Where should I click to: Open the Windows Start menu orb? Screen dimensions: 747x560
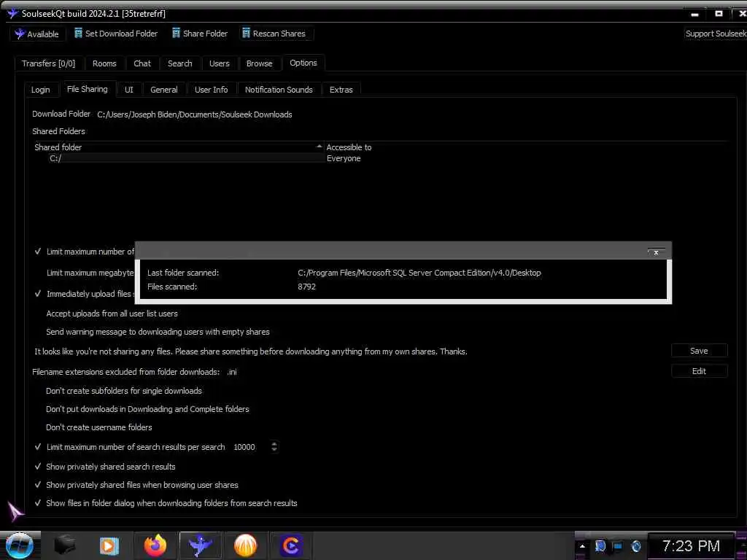click(x=20, y=545)
